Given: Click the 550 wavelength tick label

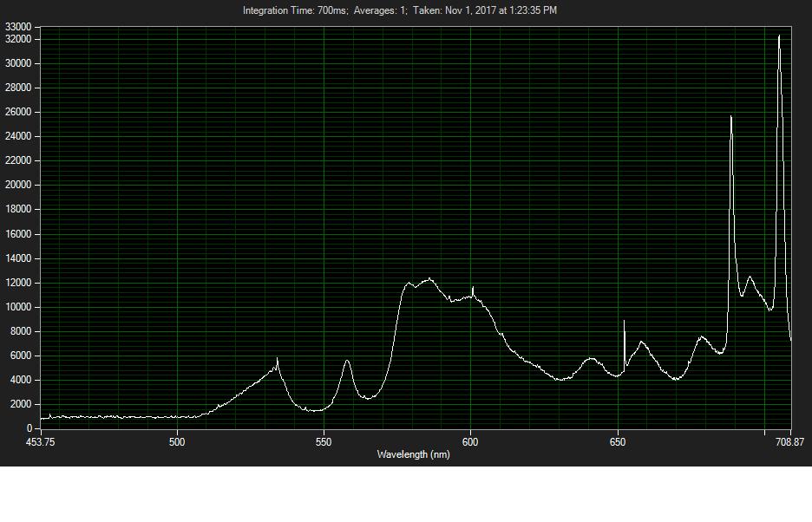Looking at the screenshot, I should pos(324,442).
